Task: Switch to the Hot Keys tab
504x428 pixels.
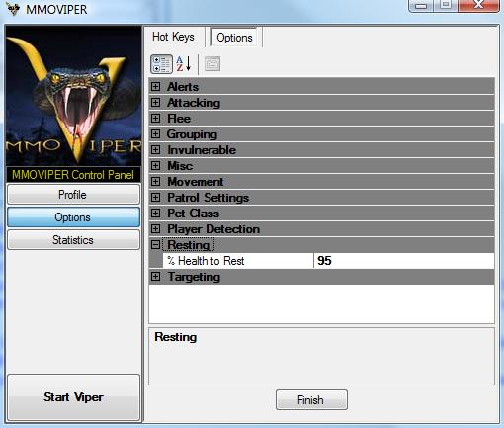Action: (x=173, y=37)
